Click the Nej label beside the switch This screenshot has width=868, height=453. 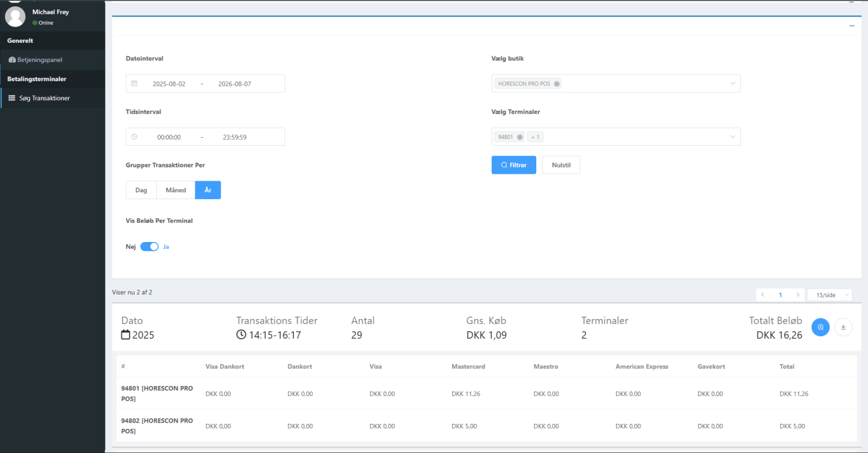131,246
